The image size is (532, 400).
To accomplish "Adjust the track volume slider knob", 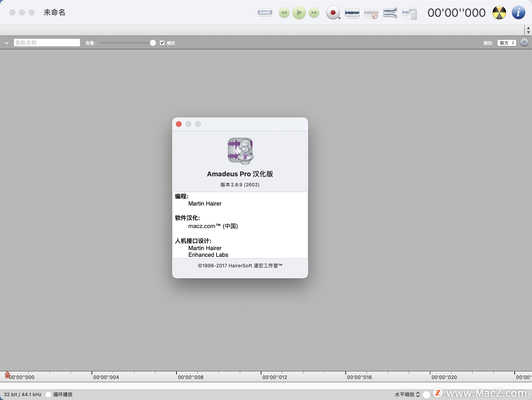I will [x=153, y=43].
